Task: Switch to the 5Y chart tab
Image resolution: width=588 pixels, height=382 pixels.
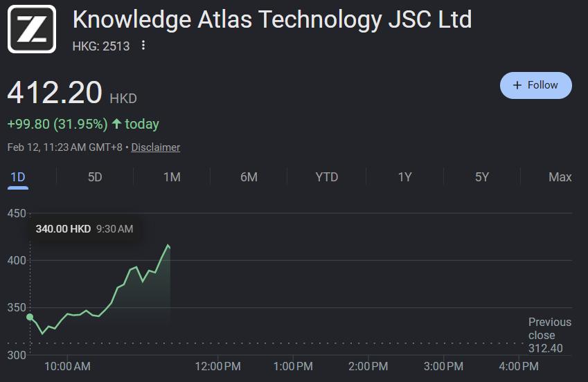Action: pyautogui.click(x=482, y=177)
